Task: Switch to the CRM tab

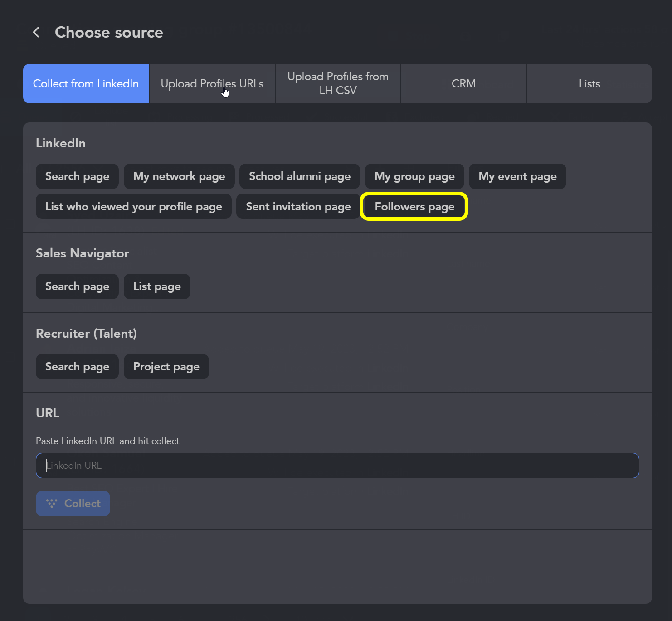Action: click(x=463, y=83)
